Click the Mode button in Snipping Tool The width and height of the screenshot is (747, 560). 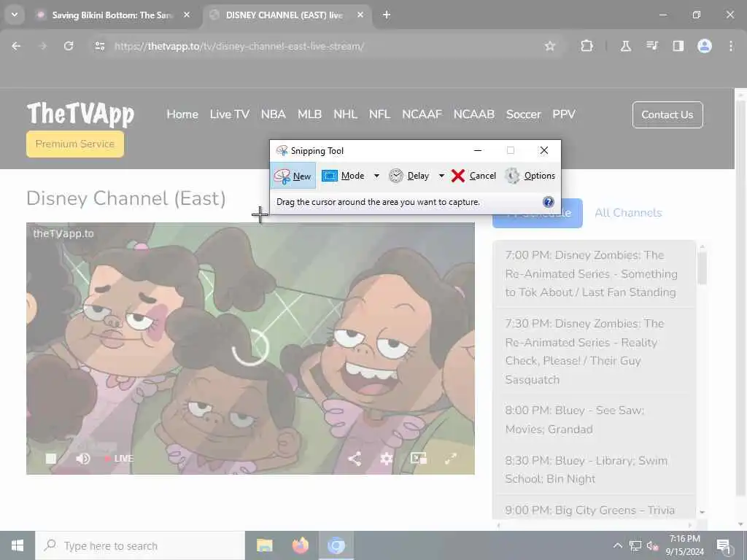coord(344,176)
